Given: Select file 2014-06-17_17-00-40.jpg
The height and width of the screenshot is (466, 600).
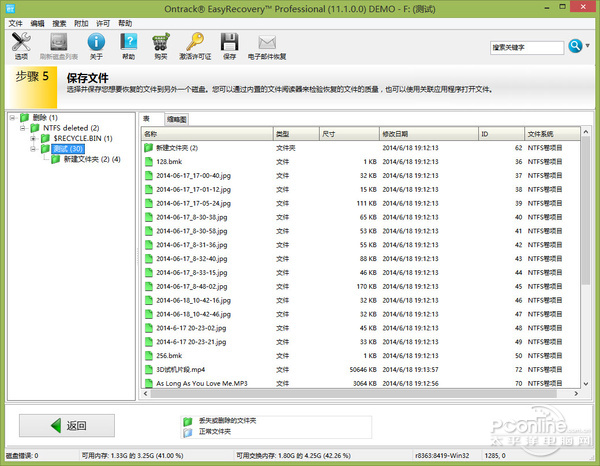Looking at the screenshot, I should [x=193, y=176].
